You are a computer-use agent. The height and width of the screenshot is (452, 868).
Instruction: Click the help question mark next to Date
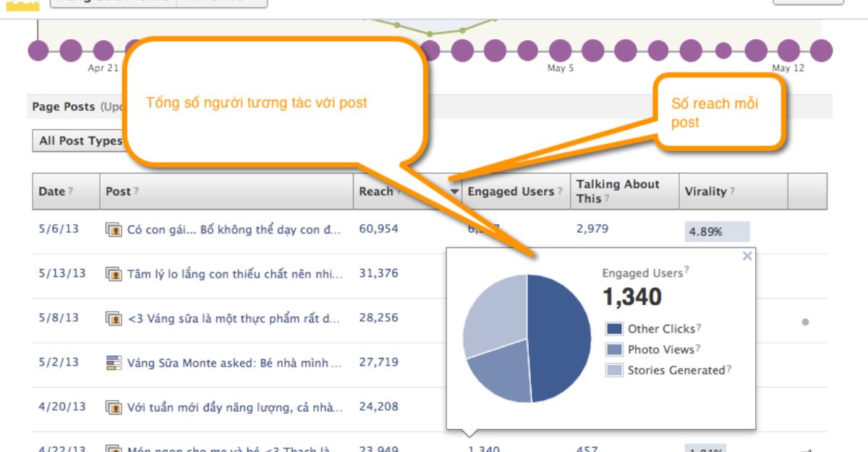[x=70, y=192]
